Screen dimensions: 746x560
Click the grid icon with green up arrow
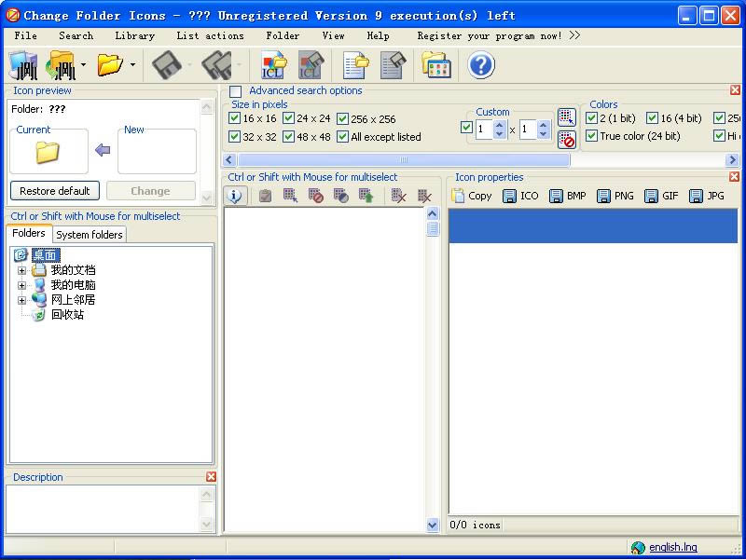click(x=366, y=196)
